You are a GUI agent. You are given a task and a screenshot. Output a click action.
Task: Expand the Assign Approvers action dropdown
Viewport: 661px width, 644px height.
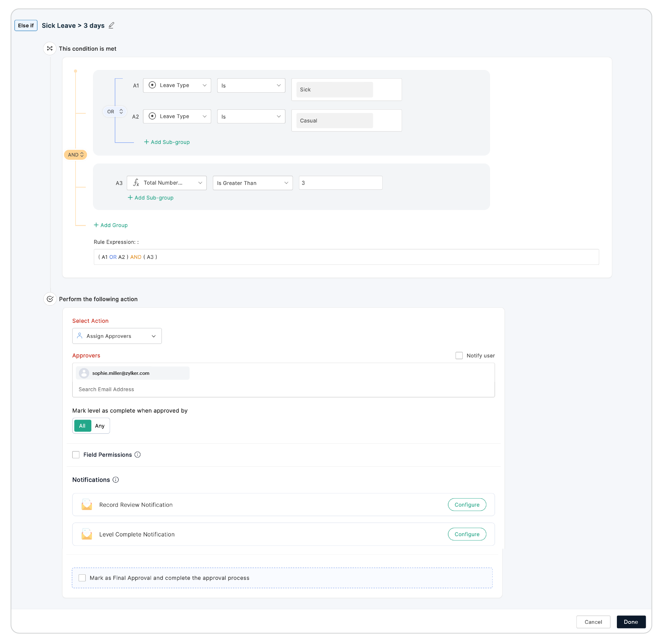(x=117, y=336)
